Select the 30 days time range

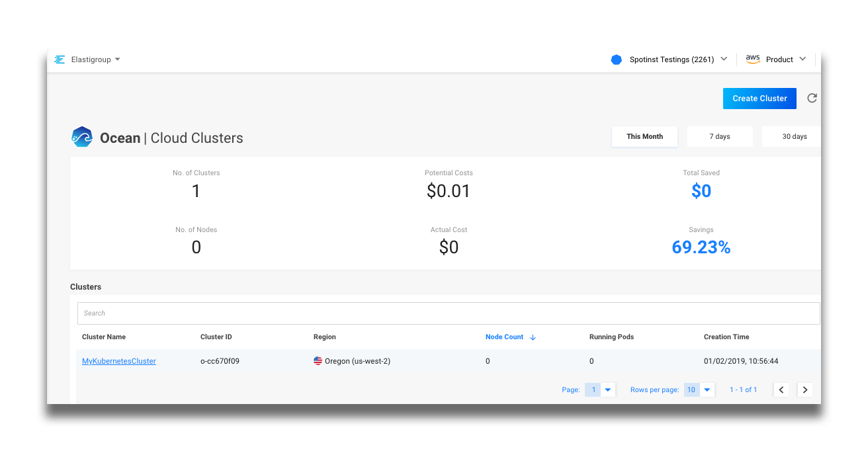pos(794,136)
